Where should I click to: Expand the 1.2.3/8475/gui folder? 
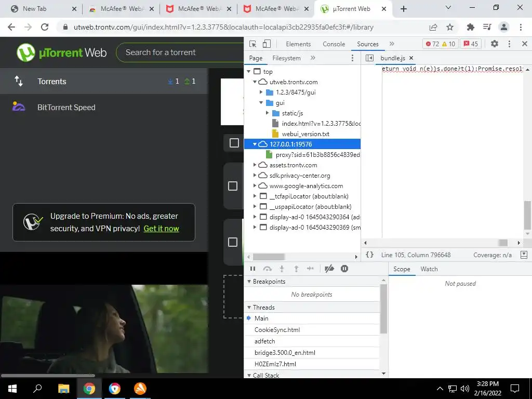point(261,92)
